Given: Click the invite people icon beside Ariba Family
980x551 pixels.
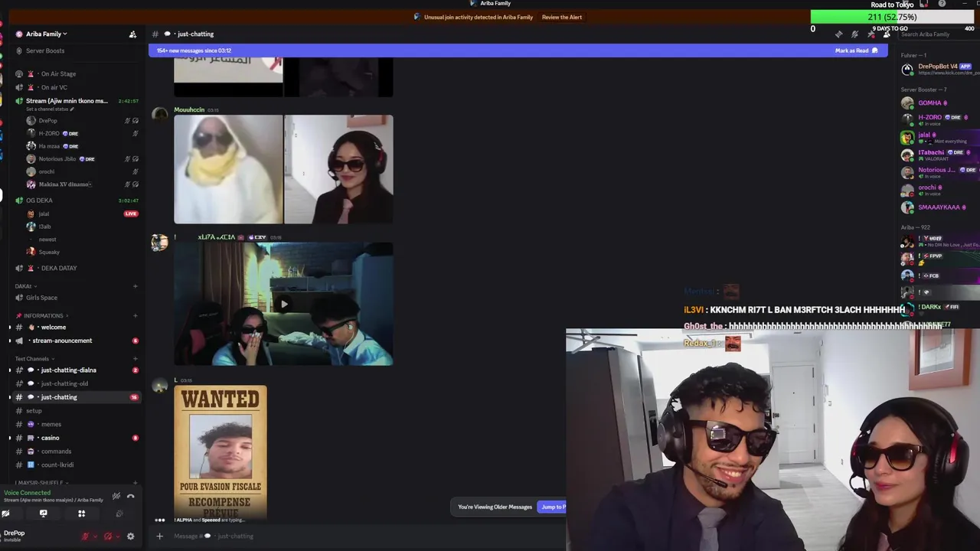Looking at the screenshot, I should [x=132, y=34].
